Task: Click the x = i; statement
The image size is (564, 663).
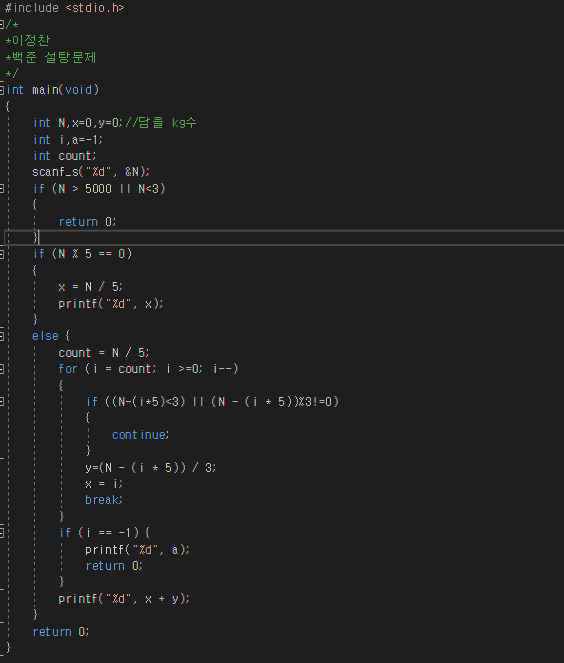Action: pos(104,484)
